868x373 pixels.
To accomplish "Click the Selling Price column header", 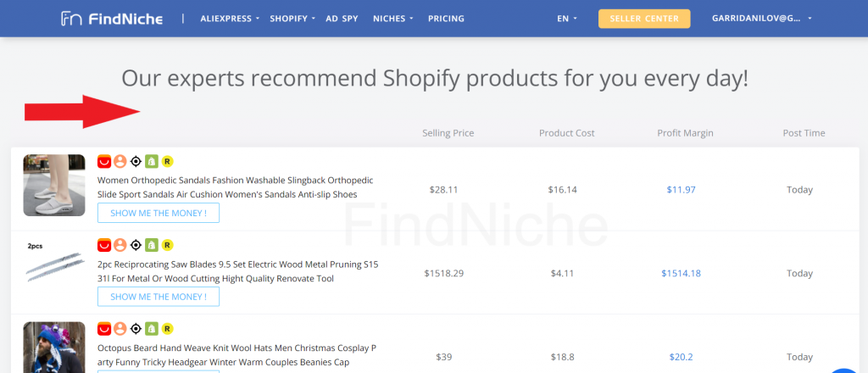I will (448, 133).
